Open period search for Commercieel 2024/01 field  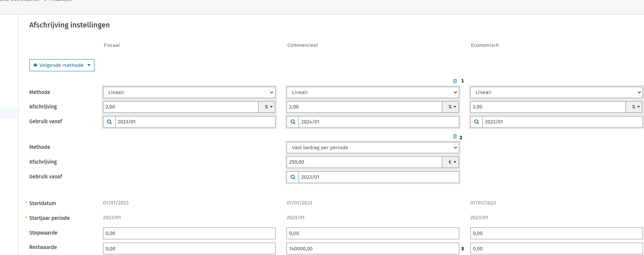click(x=293, y=122)
